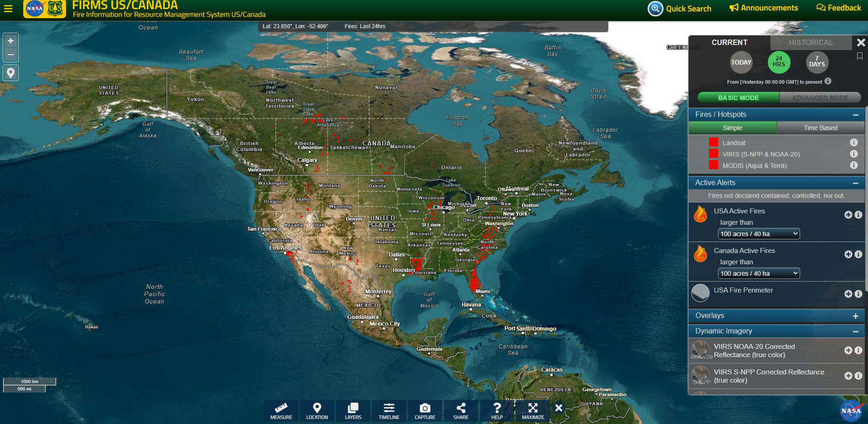Viewport: 868px width, 424px height.
Task: Click FIRMS US/CANADA title
Action: tap(125, 5)
